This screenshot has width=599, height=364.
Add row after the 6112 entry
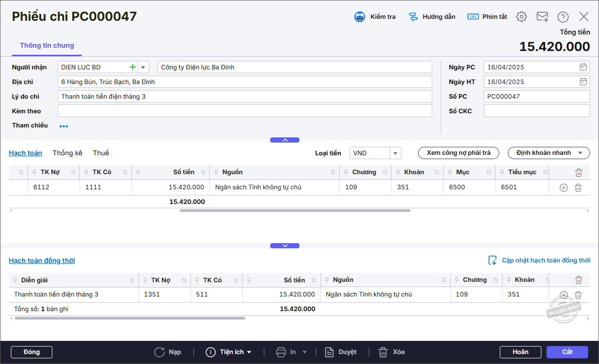[563, 187]
